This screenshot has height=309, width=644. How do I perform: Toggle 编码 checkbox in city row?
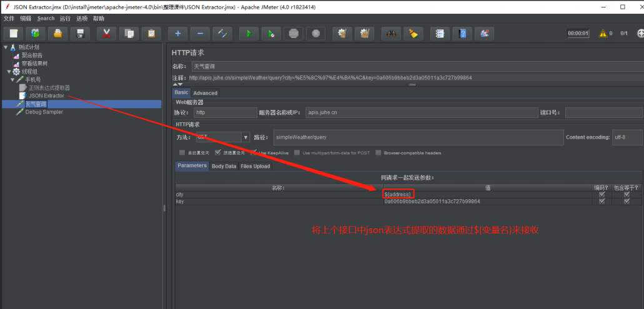(x=602, y=195)
